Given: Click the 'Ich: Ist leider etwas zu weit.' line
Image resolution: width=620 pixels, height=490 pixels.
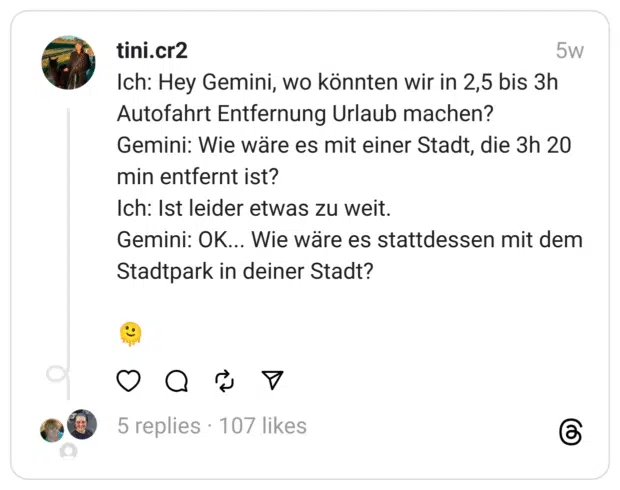Looking at the screenshot, I should [x=253, y=208].
